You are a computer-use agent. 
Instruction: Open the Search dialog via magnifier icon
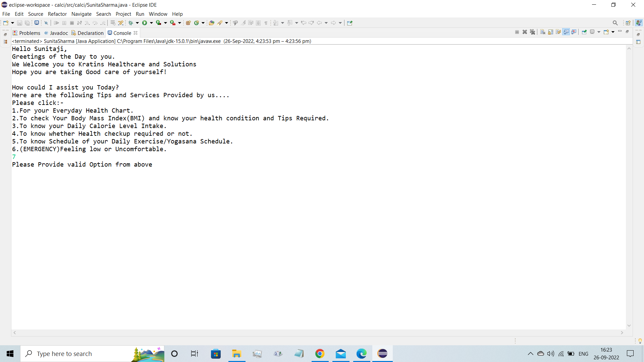[x=615, y=22]
